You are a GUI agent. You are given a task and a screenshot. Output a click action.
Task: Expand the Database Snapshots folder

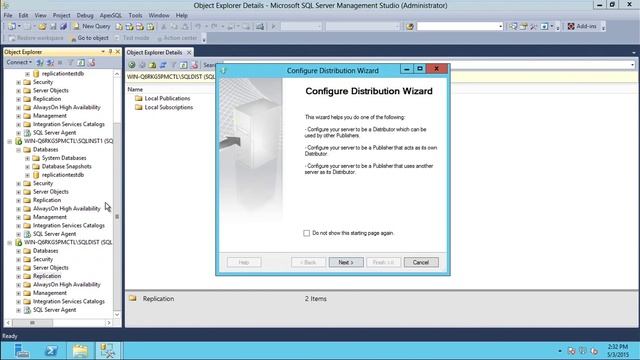pyautogui.click(x=27, y=167)
